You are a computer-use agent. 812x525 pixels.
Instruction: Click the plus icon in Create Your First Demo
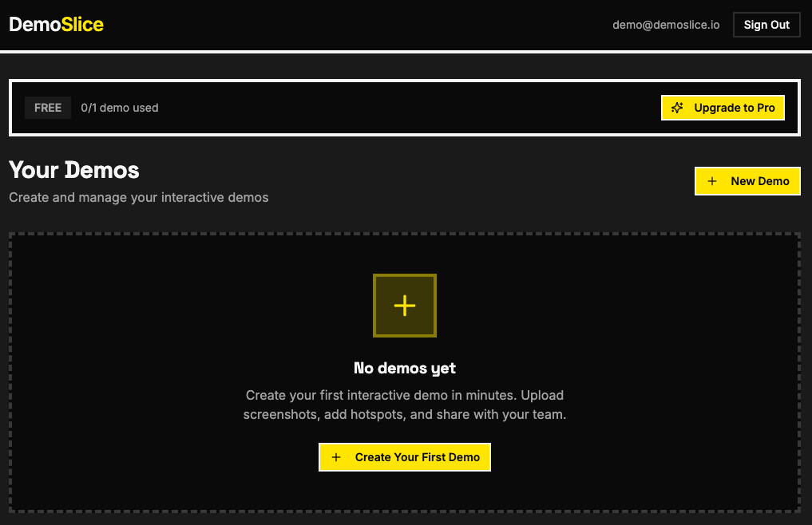coord(336,456)
